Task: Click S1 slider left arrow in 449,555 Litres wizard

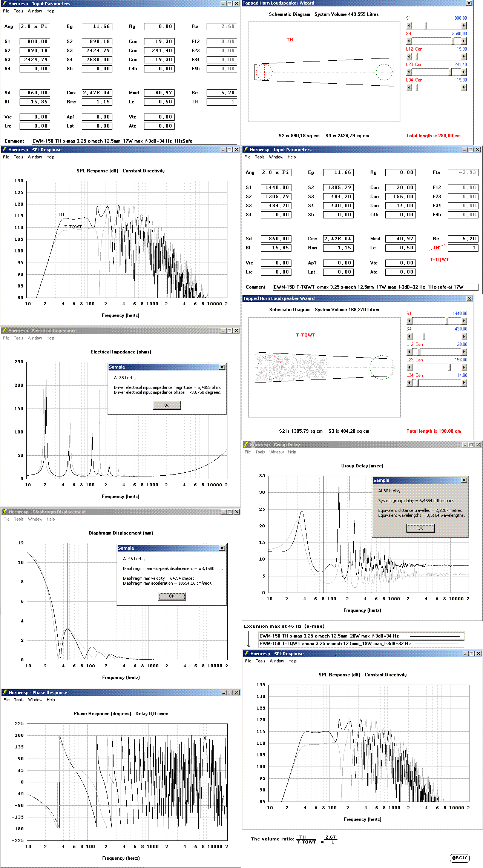Action: pyautogui.click(x=409, y=26)
